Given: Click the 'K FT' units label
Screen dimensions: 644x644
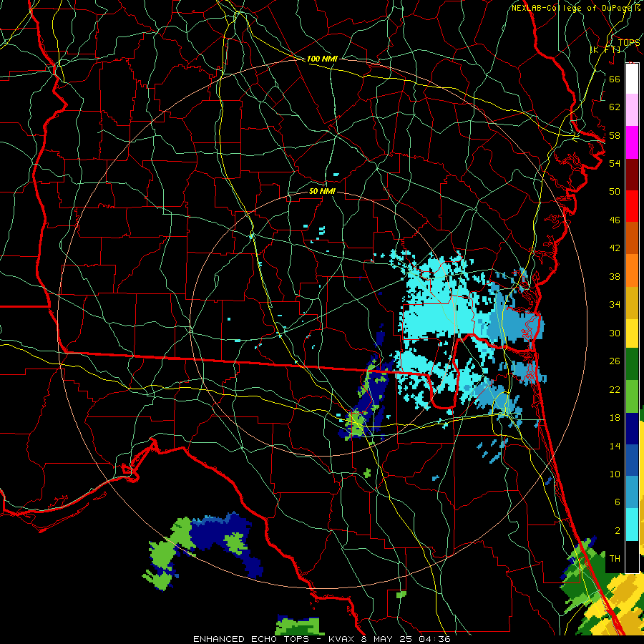Looking at the screenshot, I should [x=605, y=49].
